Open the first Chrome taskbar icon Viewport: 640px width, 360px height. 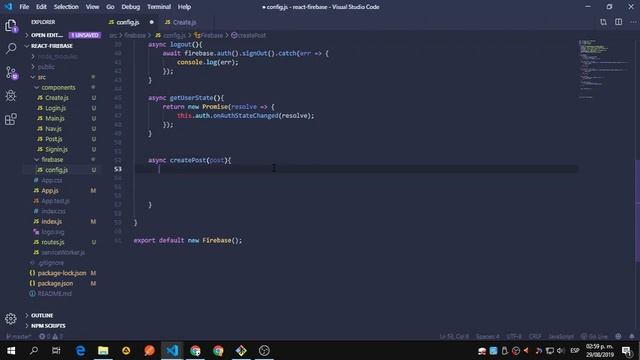click(195, 351)
